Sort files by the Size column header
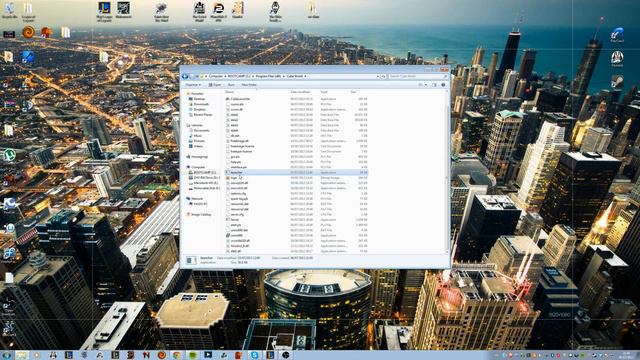The height and width of the screenshot is (360, 640). (353, 92)
